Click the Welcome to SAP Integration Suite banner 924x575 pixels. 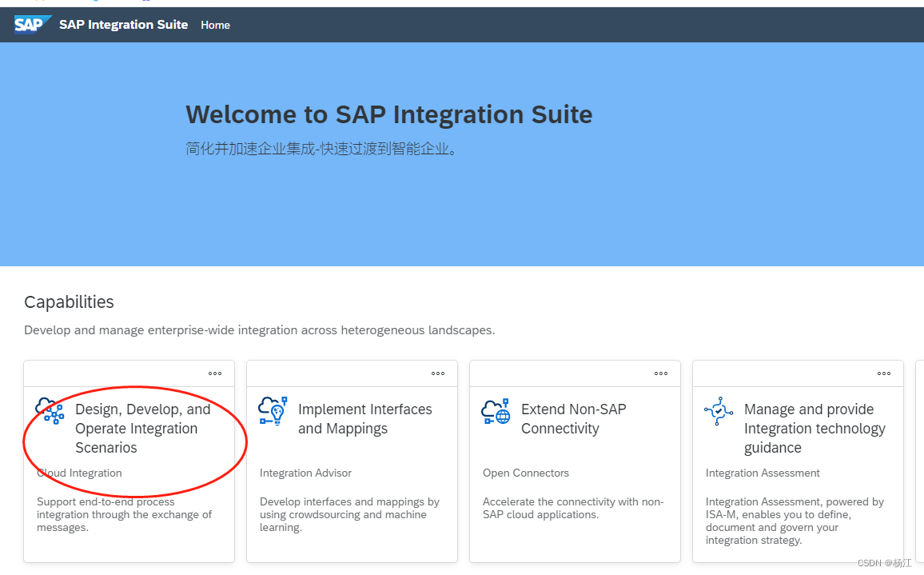click(388, 114)
